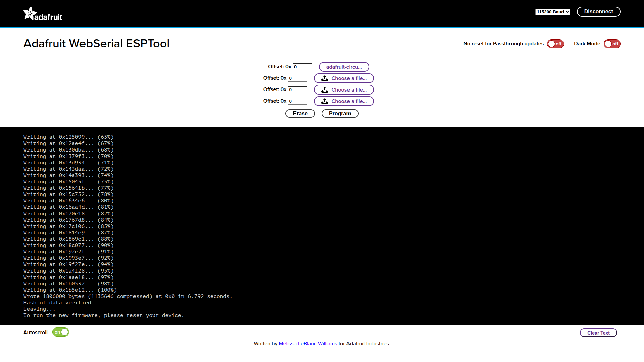Click the 'Wrote 1806000 bytes' log line
The image size is (644, 362).
coord(128,296)
